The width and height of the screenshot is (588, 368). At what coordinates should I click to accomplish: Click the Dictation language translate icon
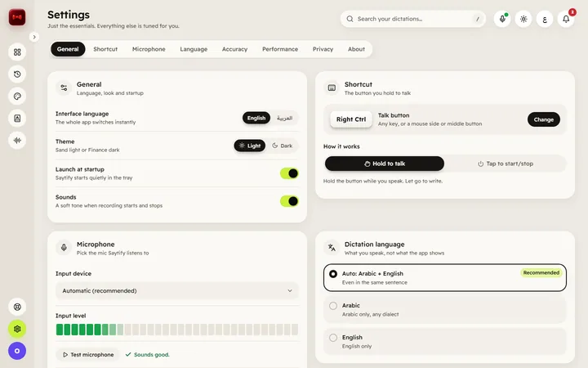coord(332,248)
